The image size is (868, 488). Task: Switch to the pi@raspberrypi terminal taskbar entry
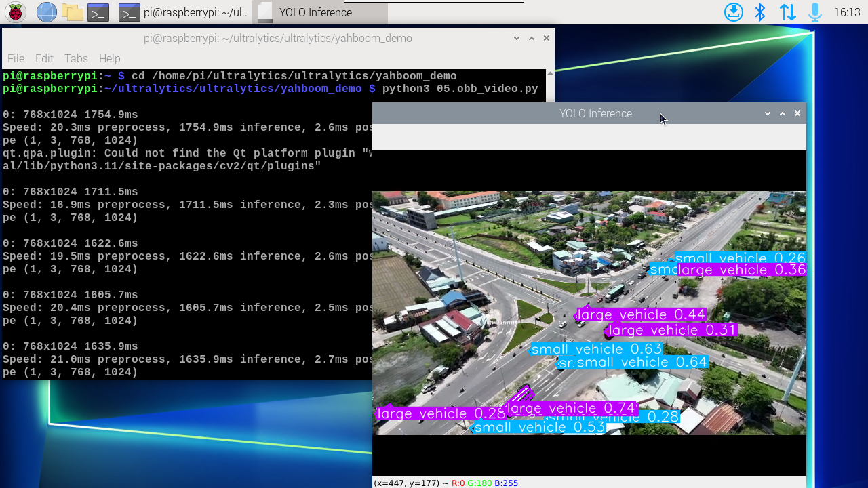tap(183, 12)
